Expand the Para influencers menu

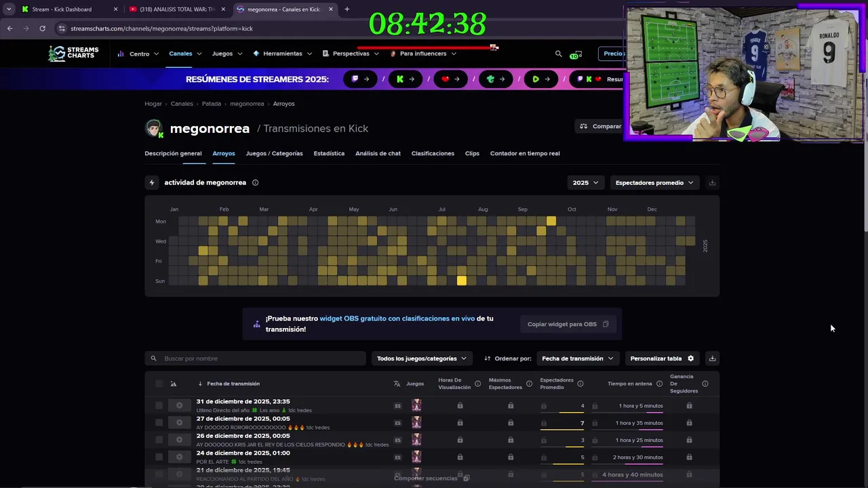pyautogui.click(x=423, y=54)
